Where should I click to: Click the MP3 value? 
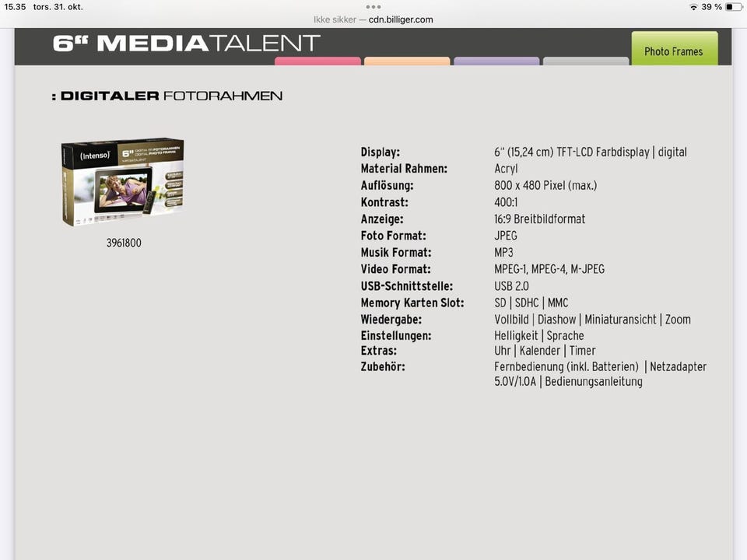[503, 252]
